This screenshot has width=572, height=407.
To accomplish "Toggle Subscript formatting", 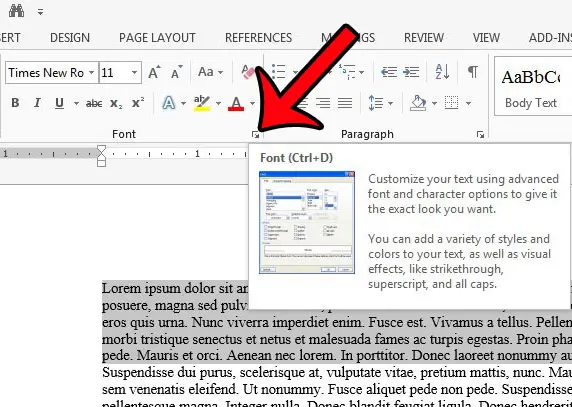I will pos(116,104).
